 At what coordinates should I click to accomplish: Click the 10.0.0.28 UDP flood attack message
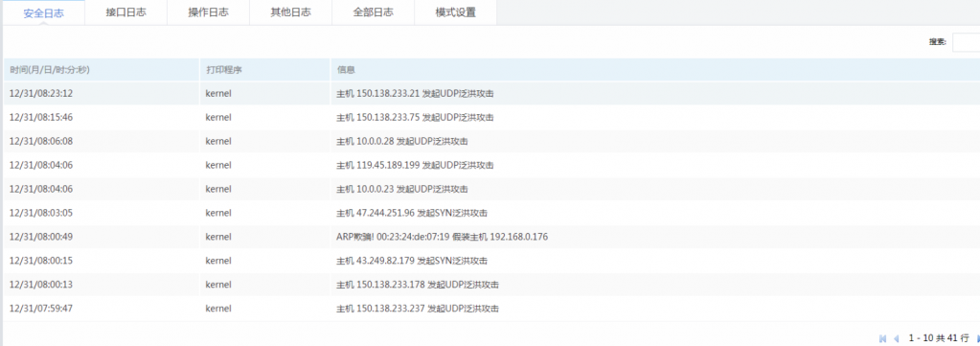click(402, 142)
